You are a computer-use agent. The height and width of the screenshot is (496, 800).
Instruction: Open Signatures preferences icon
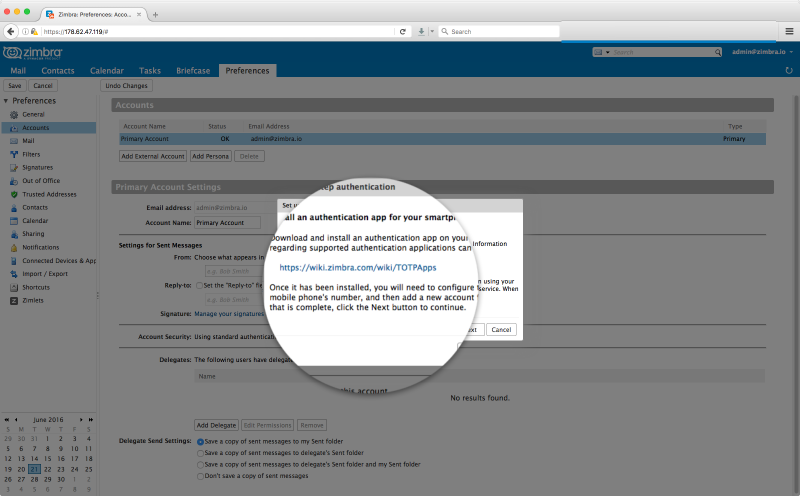pyautogui.click(x=14, y=167)
